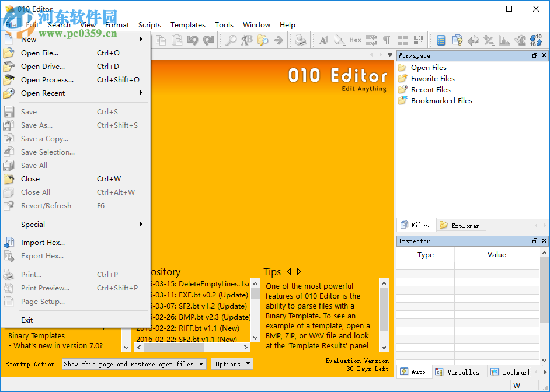
Task: Select Favorite Files in Workspace
Action: (x=433, y=79)
